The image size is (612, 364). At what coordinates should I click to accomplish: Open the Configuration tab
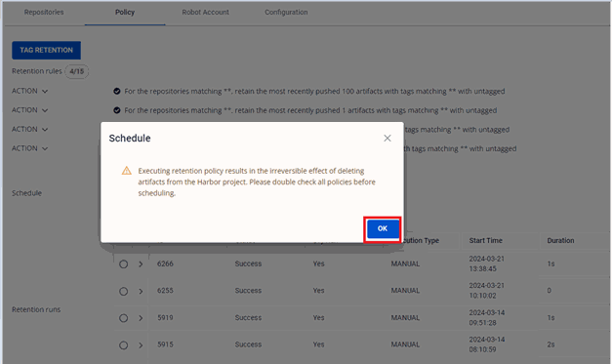tap(286, 12)
